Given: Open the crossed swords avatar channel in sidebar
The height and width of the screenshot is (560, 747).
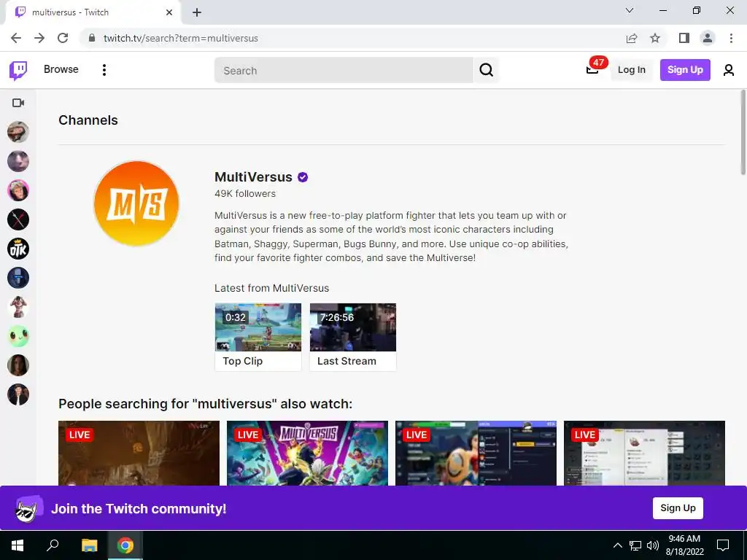Looking at the screenshot, I should [x=18, y=219].
